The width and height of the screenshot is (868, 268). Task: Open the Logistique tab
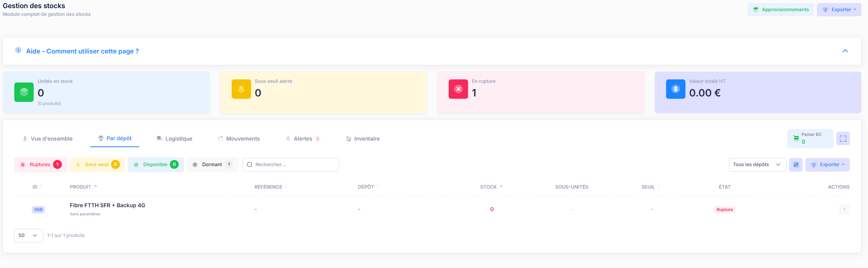click(174, 139)
